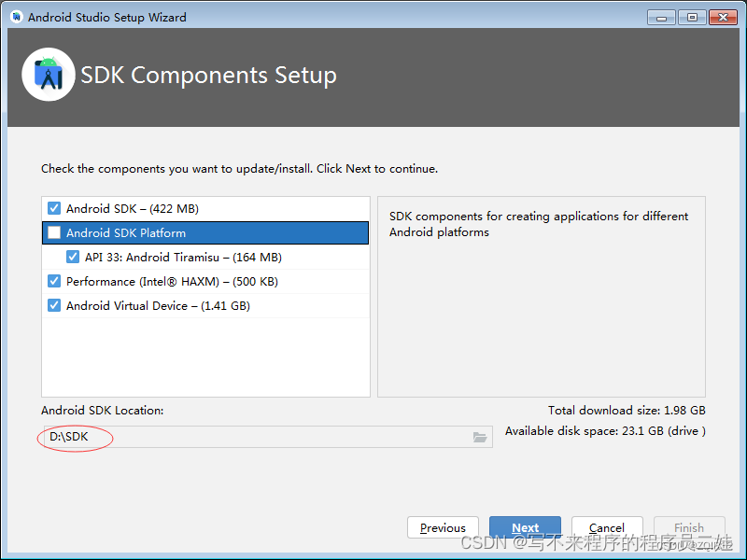The width and height of the screenshot is (747, 560).
Task: Uncheck Android Virtual Device checkbox
Action: [54, 306]
